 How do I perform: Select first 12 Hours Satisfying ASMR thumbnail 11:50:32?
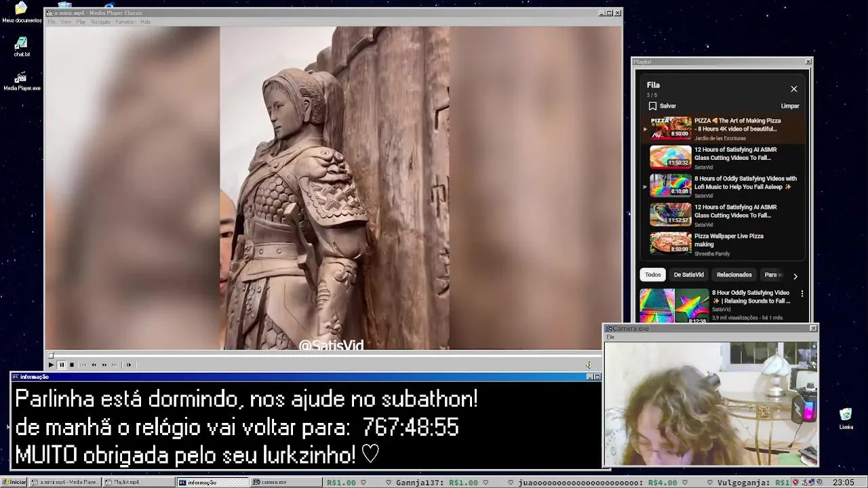(x=671, y=157)
